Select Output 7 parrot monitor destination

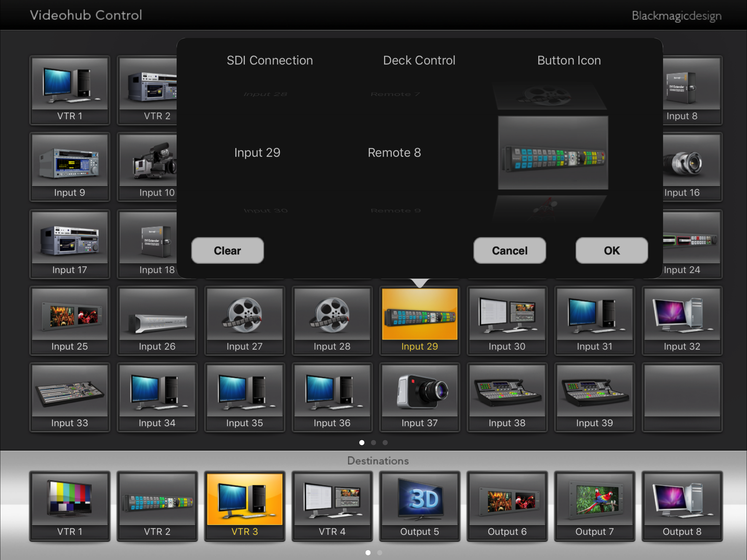594,506
